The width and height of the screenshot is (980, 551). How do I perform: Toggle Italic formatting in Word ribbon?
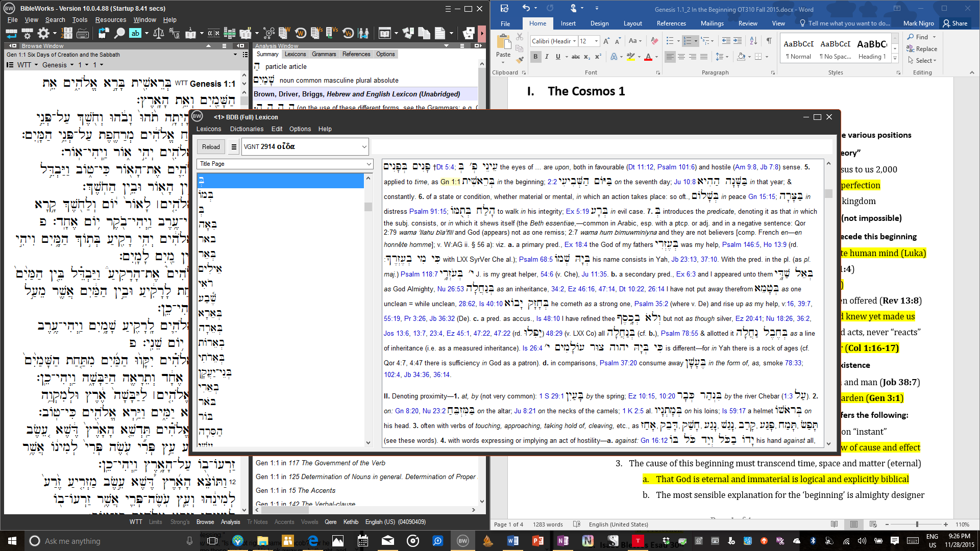click(x=547, y=57)
